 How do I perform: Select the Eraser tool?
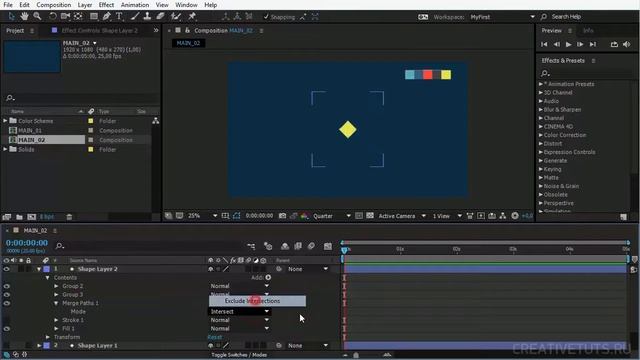coord(160,16)
